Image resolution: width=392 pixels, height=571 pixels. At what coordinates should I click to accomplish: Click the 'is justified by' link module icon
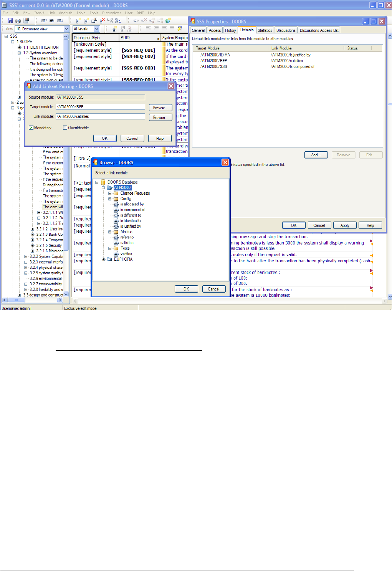pos(116,226)
